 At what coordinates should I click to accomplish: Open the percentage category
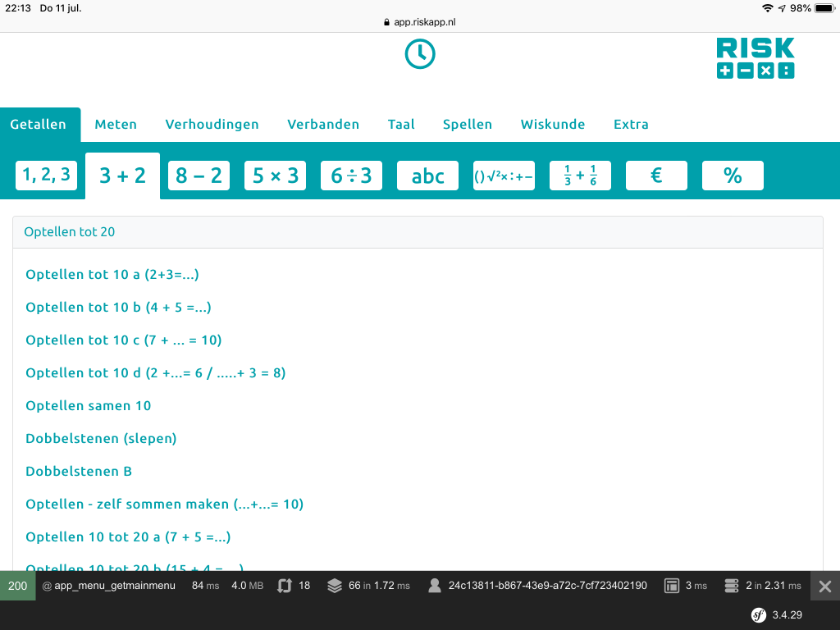point(733,176)
